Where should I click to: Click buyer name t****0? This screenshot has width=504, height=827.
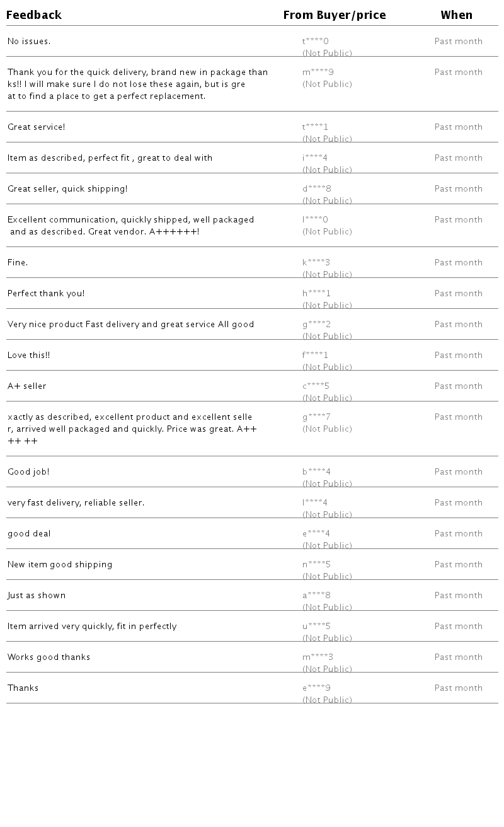pyautogui.click(x=316, y=42)
